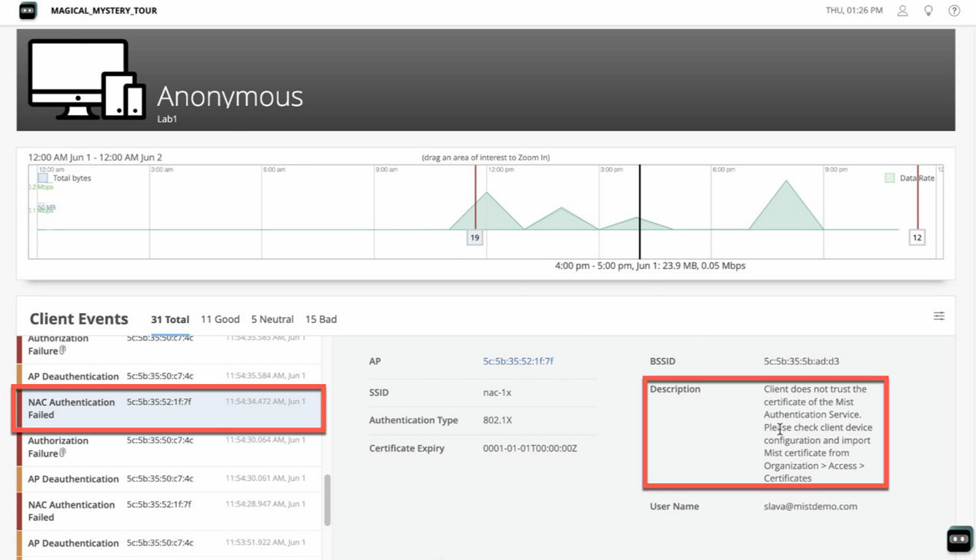Filter events by 5 Neutral
The image size is (976, 560).
(272, 319)
